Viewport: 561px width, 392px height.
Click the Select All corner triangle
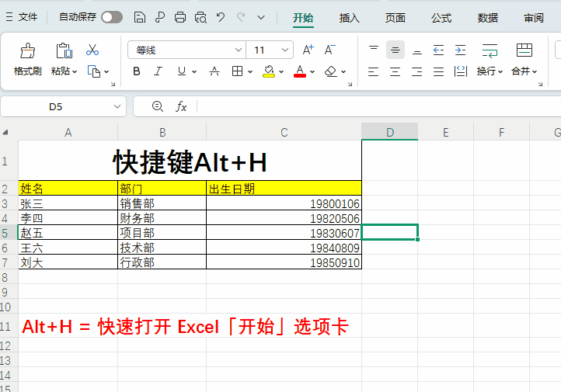click(x=5, y=133)
